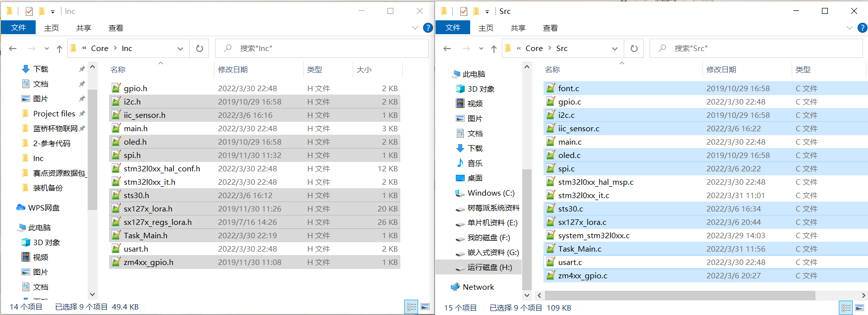The height and width of the screenshot is (315, 868).
Task: Open 文件 menu in Inc window
Action: [x=18, y=28]
